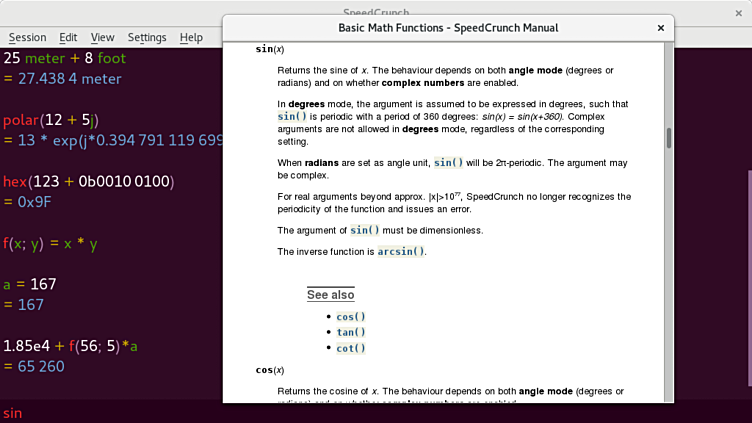Click the manual's vertical scrollbar thumb
Viewport: 752px width, 423px height.
[668, 138]
